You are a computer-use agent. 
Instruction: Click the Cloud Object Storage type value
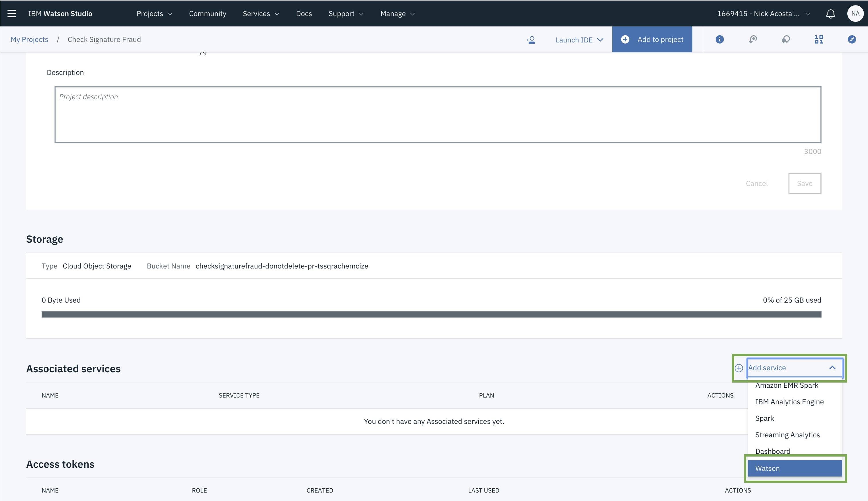tap(97, 266)
